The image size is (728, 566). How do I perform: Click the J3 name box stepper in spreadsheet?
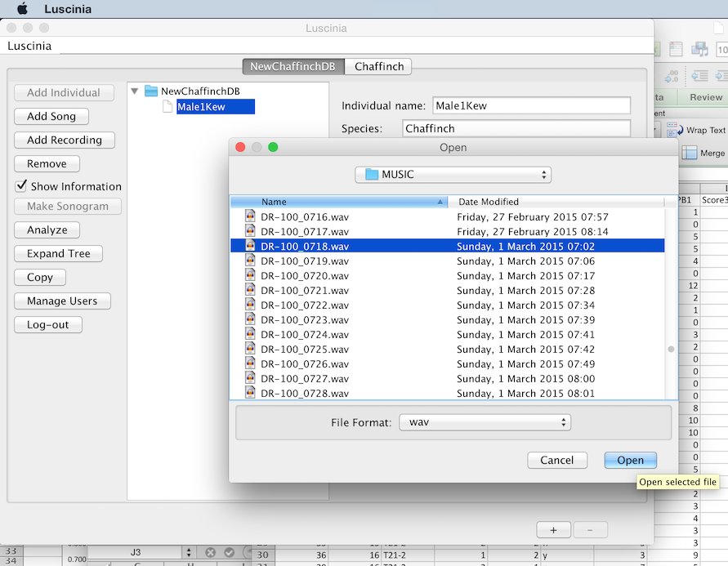click(x=189, y=552)
